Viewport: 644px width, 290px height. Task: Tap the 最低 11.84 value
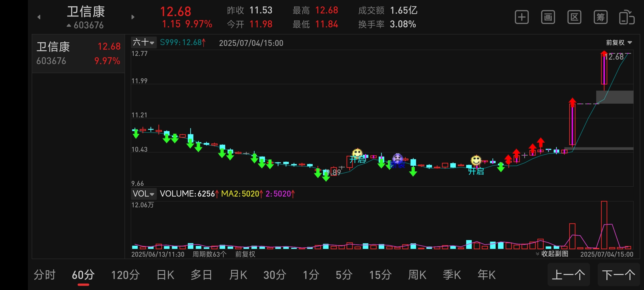pos(327,24)
